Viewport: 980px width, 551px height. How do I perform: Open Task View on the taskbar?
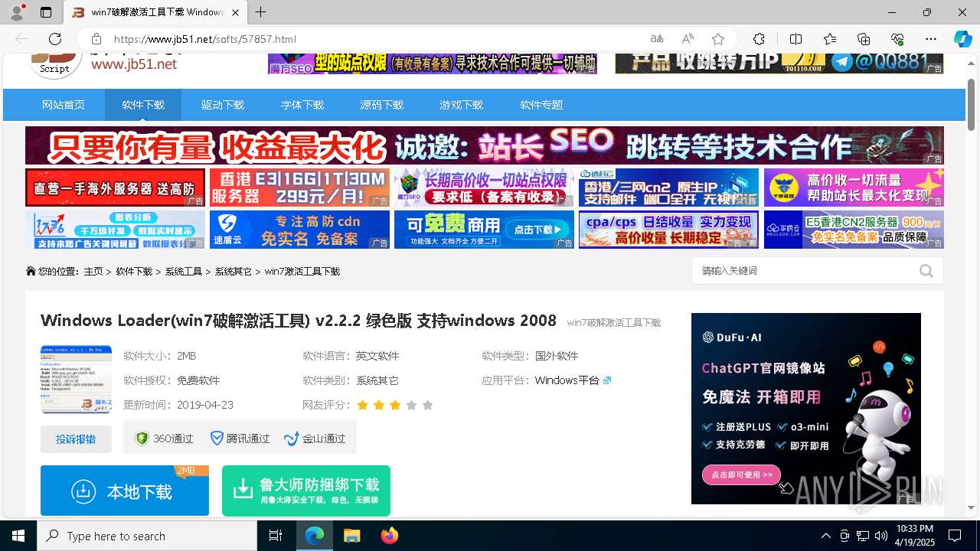point(276,536)
